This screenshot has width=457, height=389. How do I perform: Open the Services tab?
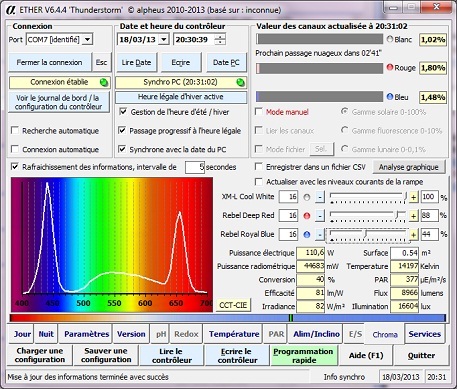(x=425, y=334)
